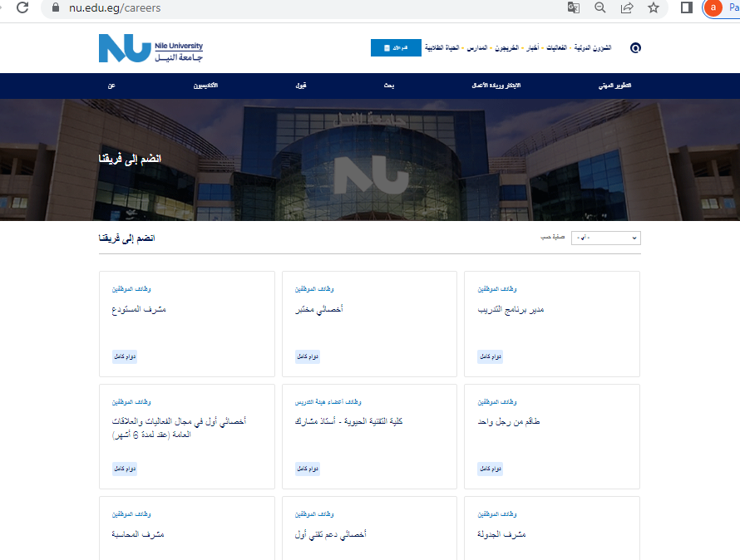Screen dimensions: 740x560
Task: Click the Nile University logo
Action: tap(150, 48)
